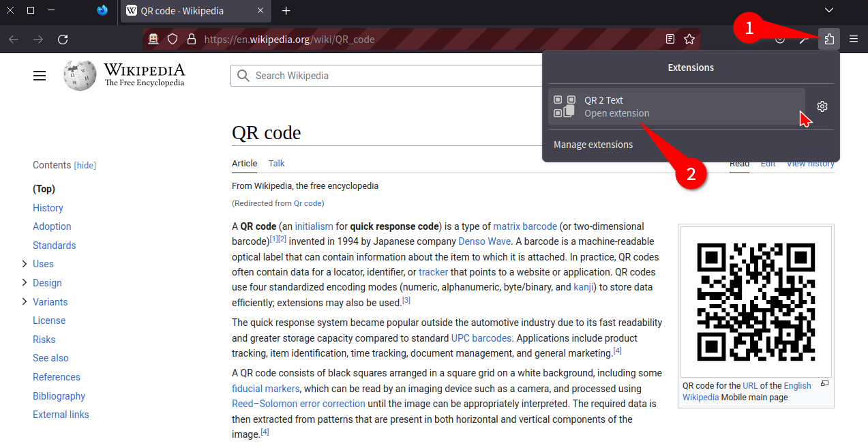Screen dimensions: 868x448
Task: Go back to the previous page
Action: click(x=14, y=39)
